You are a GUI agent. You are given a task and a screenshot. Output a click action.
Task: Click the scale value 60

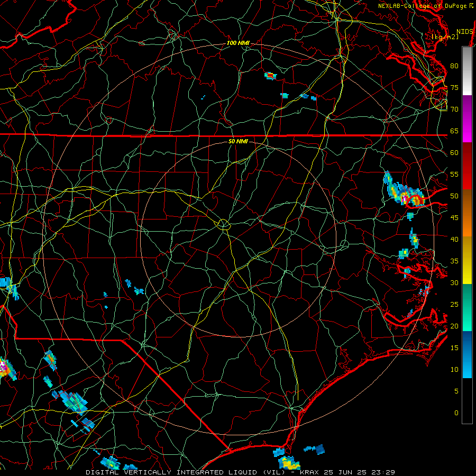click(x=454, y=153)
